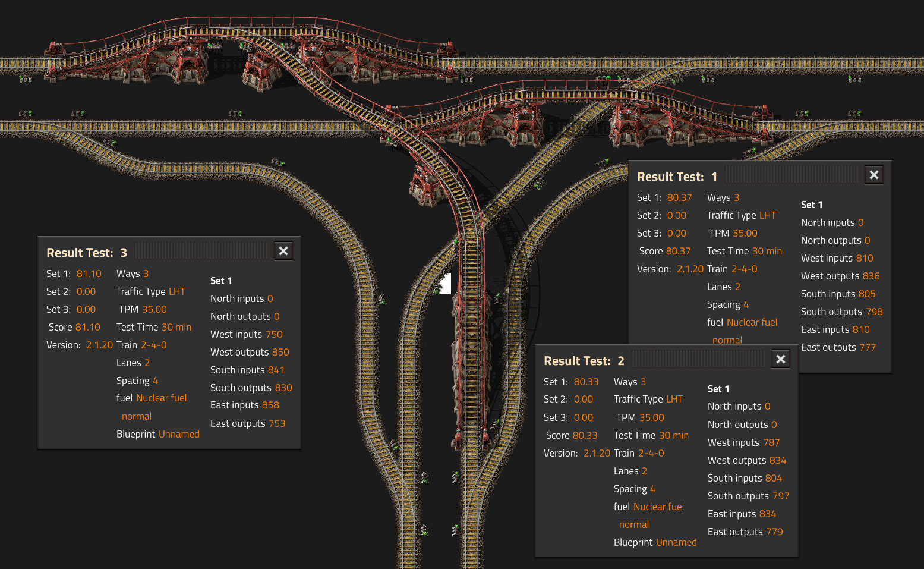Click fuel Nuclear fuel in Test 3
924x569 pixels.
[x=152, y=398]
